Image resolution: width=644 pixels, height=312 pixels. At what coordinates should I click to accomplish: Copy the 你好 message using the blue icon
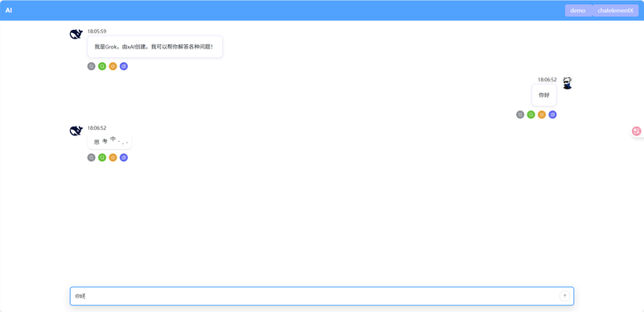coord(552,114)
